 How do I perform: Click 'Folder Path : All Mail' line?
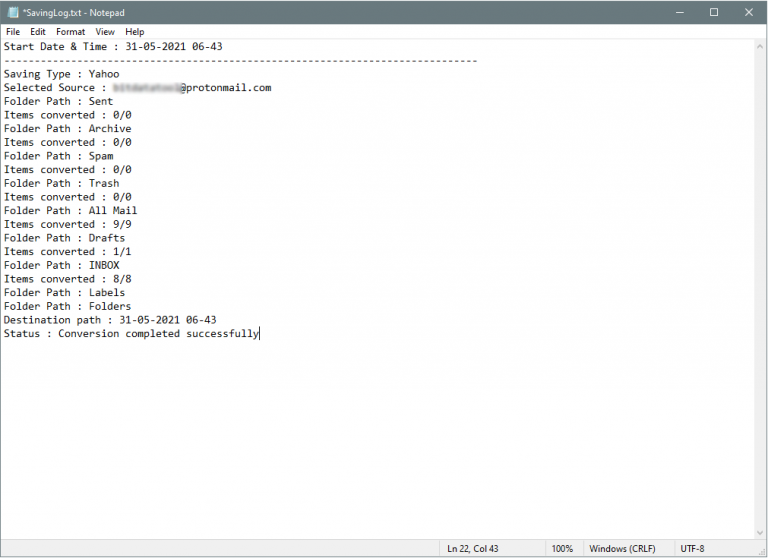click(x=71, y=211)
